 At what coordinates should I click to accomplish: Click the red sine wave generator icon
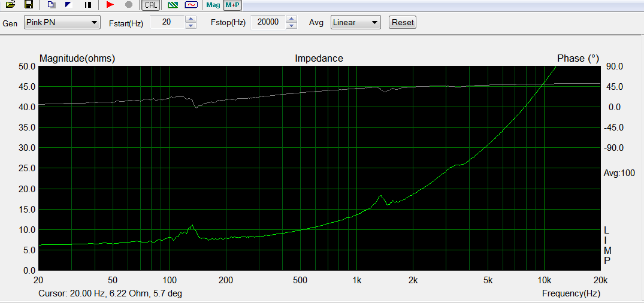pos(191,5)
